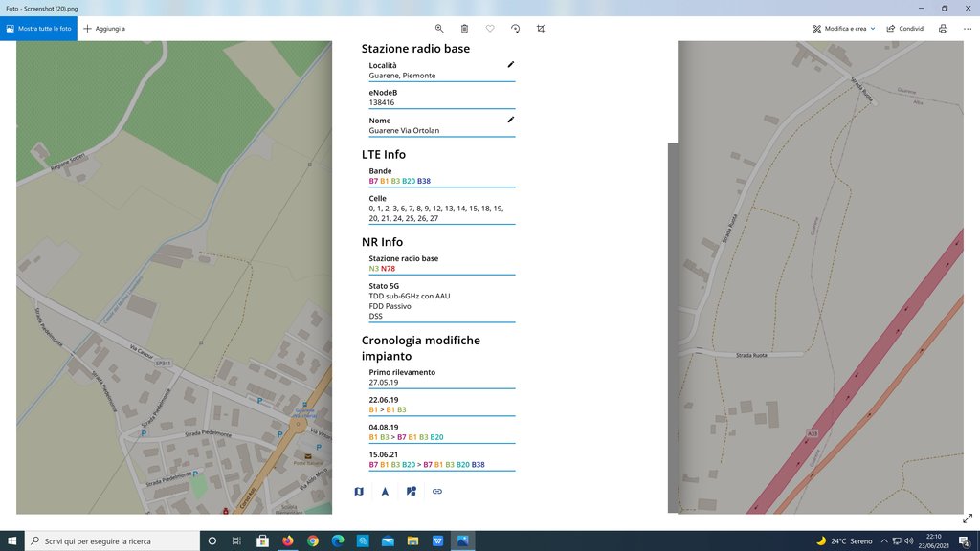Click the Aggiungi a button
The image size is (980, 551).
tap(104, 29)
